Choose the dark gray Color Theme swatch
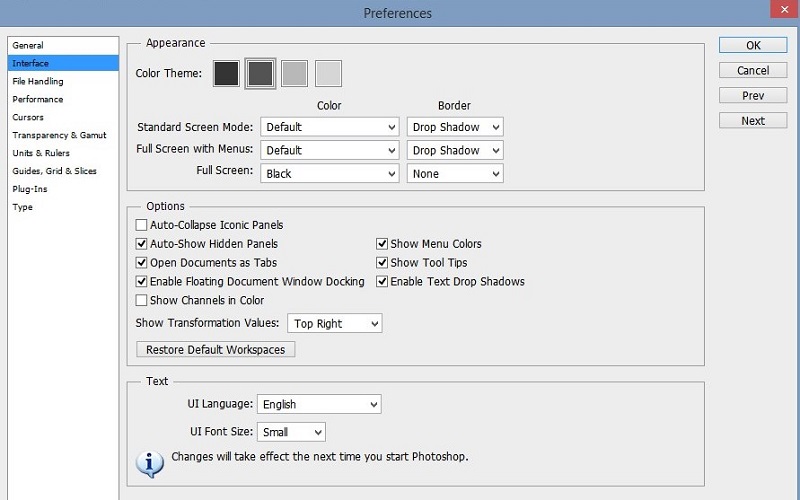The width and height of the screenshot is (800, 500). pos(261,73)
